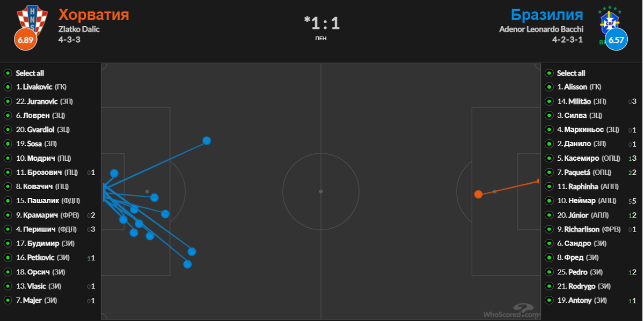
Task: Click the Brazil CBF crest logo
Action: [611, 21]
